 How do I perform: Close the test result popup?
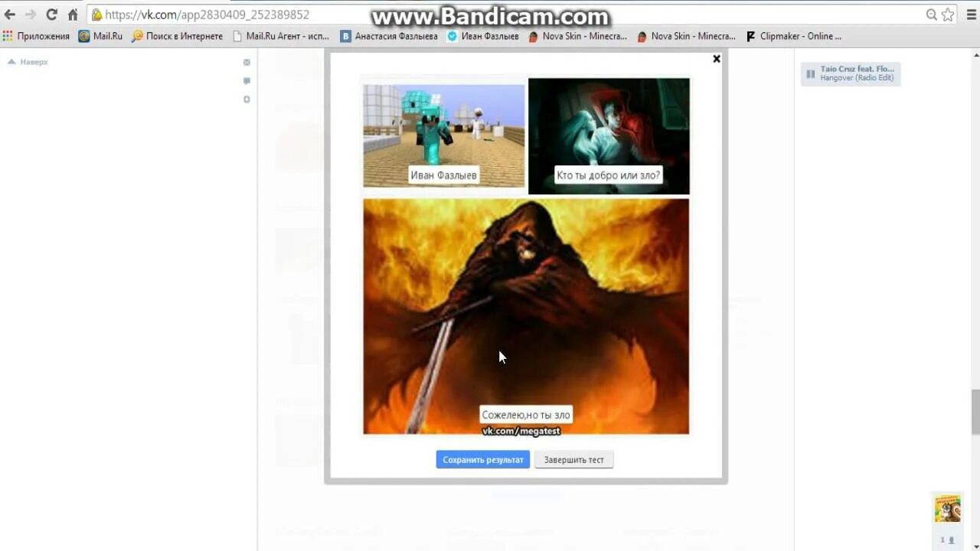717,59
